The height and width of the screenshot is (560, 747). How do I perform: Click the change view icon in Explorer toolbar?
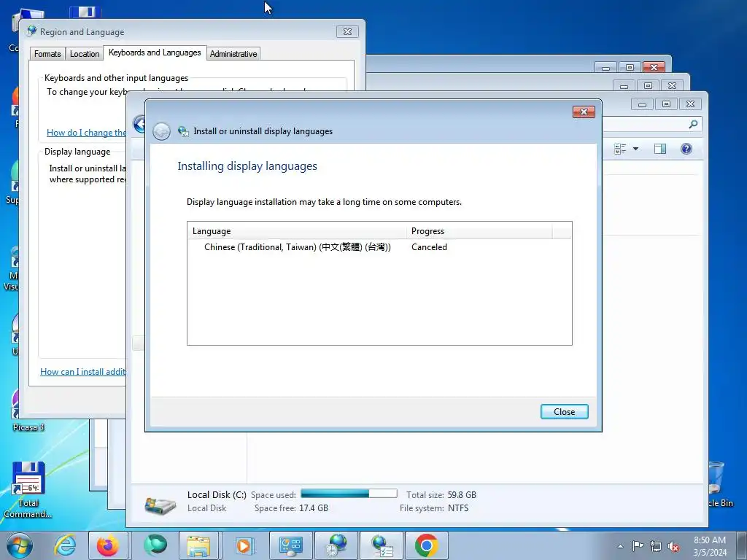620,149
